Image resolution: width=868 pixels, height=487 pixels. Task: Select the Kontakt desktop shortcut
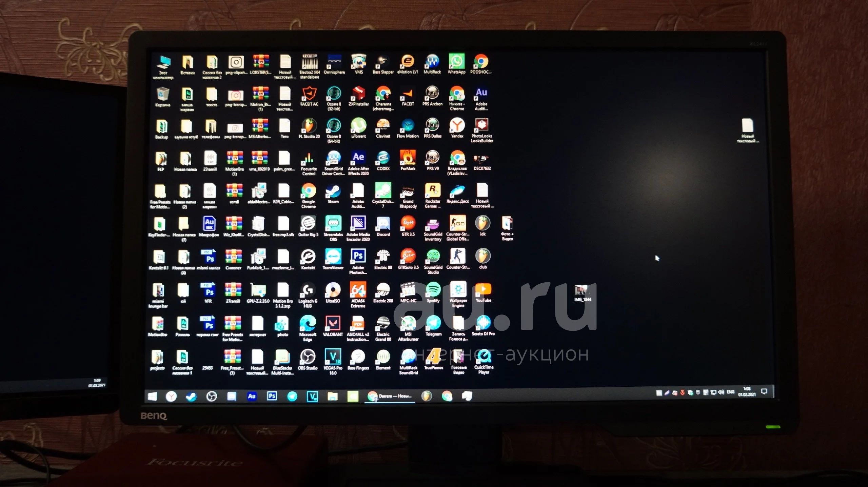coord(308,260)
